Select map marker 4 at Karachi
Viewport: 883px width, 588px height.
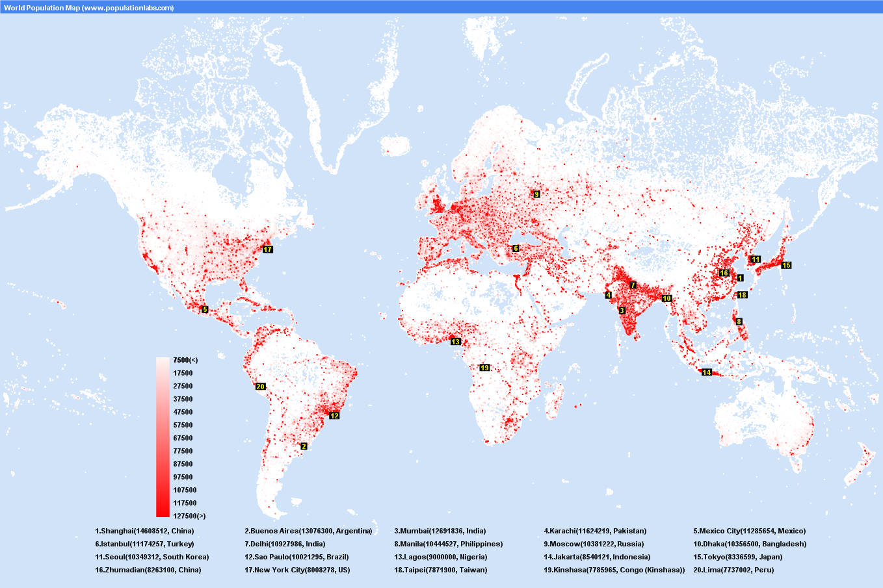[x=609, y=295]
